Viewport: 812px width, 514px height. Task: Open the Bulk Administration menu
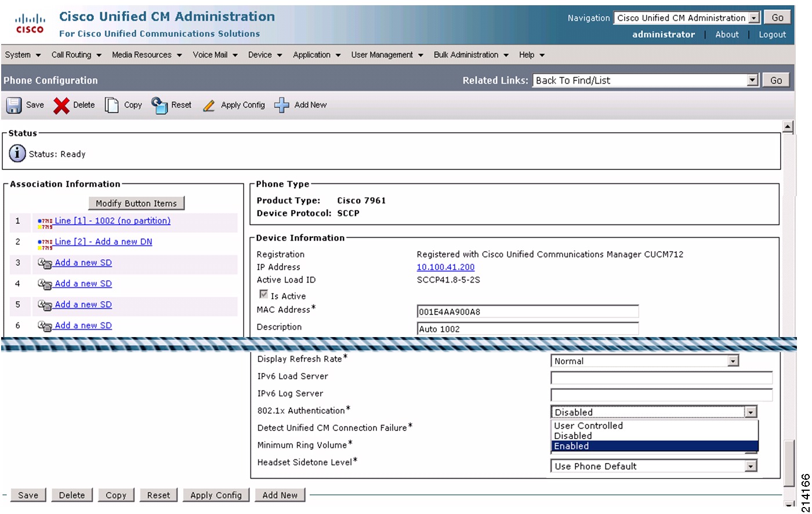(x=471, y=55)
